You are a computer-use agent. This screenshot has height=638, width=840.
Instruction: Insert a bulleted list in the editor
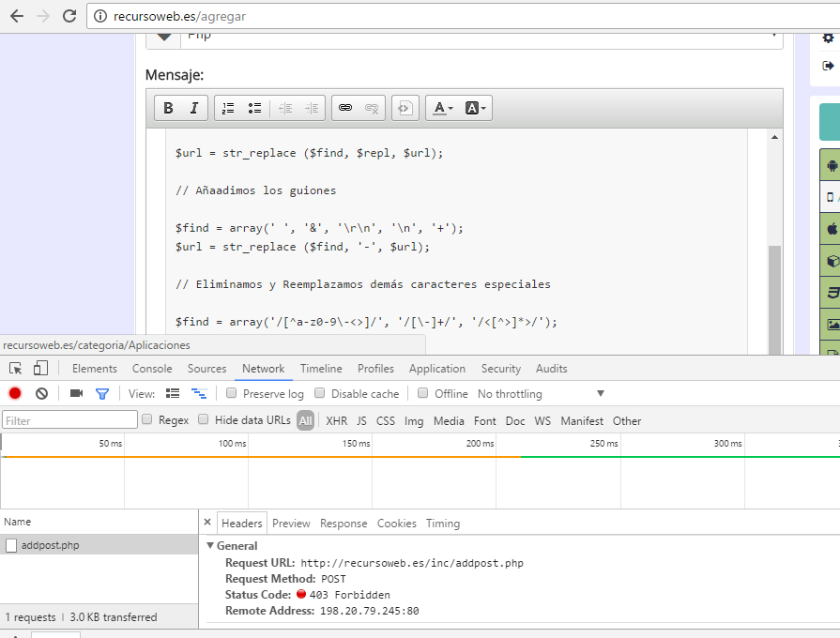click(x=254, y=108)
